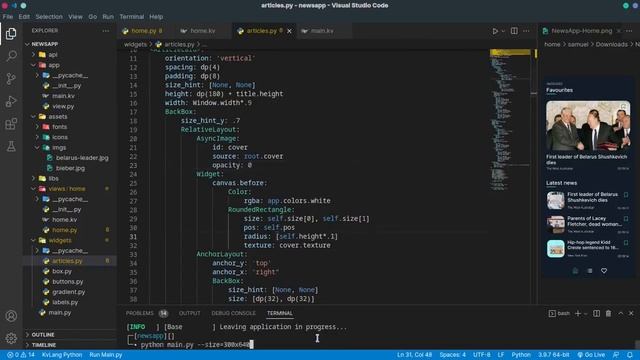
Task: Open the Extensions view
Action: coord(11,123)
